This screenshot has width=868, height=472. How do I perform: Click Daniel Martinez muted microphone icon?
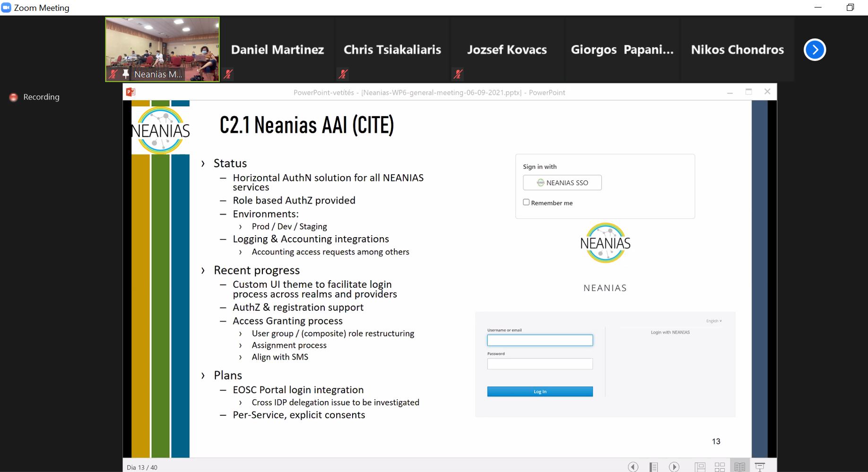coord(228,74)
